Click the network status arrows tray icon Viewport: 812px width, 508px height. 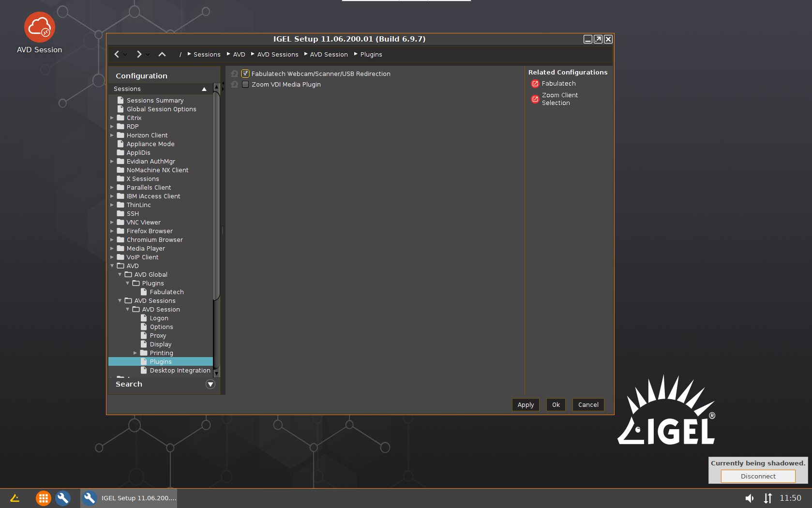coord(768,498)
